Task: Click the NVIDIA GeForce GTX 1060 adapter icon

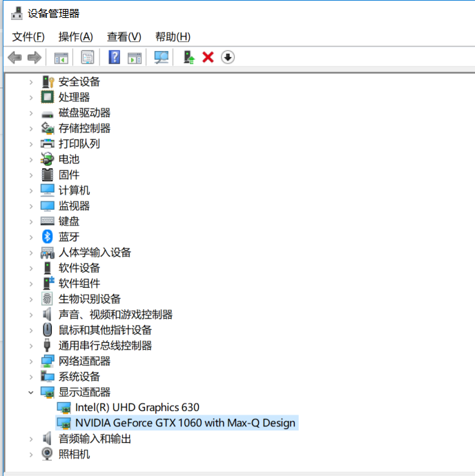Action: tap(64, 423)
